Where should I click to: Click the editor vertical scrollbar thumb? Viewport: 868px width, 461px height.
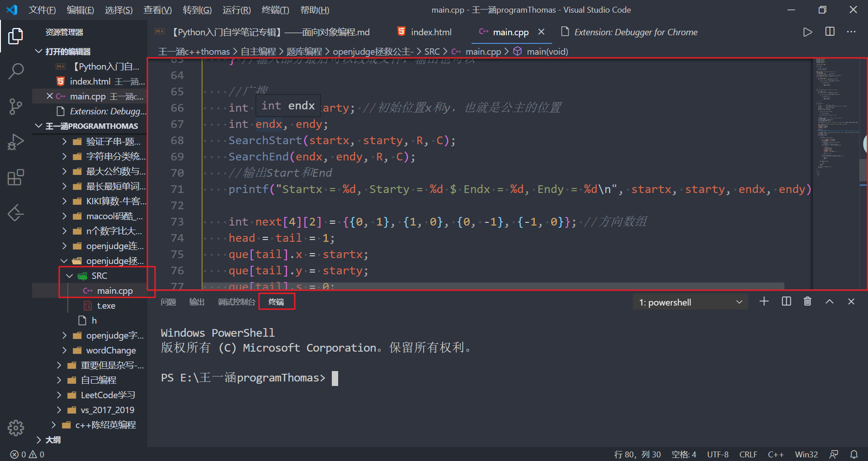(x=863, y=170)
